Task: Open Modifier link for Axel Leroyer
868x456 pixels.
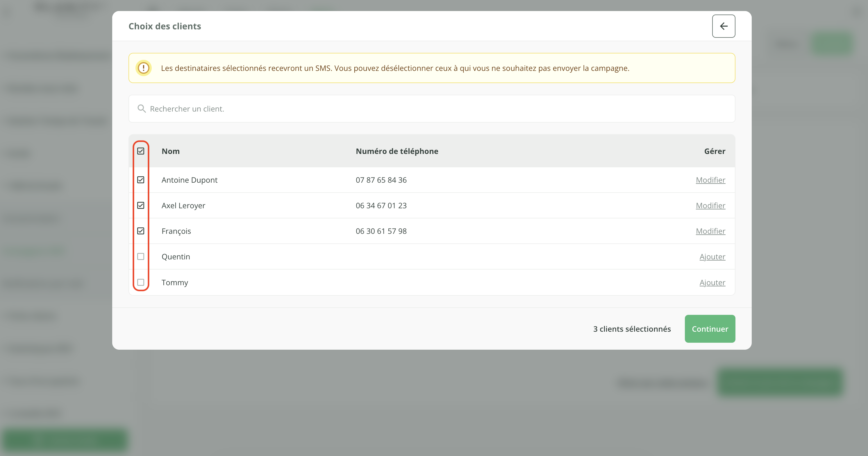Action: point(710,205)
